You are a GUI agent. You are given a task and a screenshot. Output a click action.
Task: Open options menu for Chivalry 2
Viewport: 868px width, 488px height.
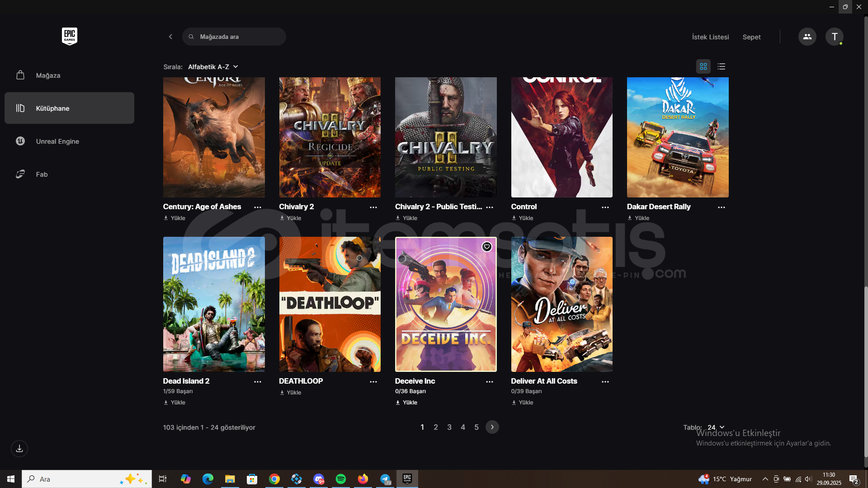(x=373, y=207)
